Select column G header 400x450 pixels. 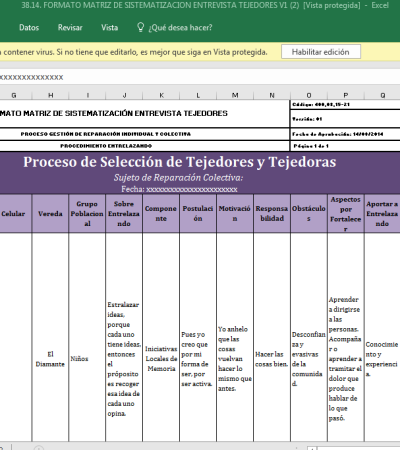pos(14,95)
